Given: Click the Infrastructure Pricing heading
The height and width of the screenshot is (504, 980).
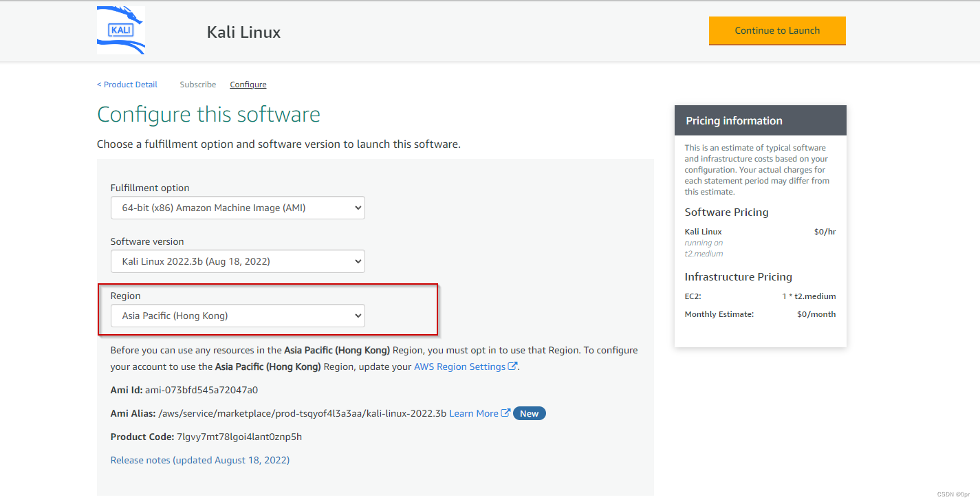Looking at the screenshot, I should tap(739, 276).
